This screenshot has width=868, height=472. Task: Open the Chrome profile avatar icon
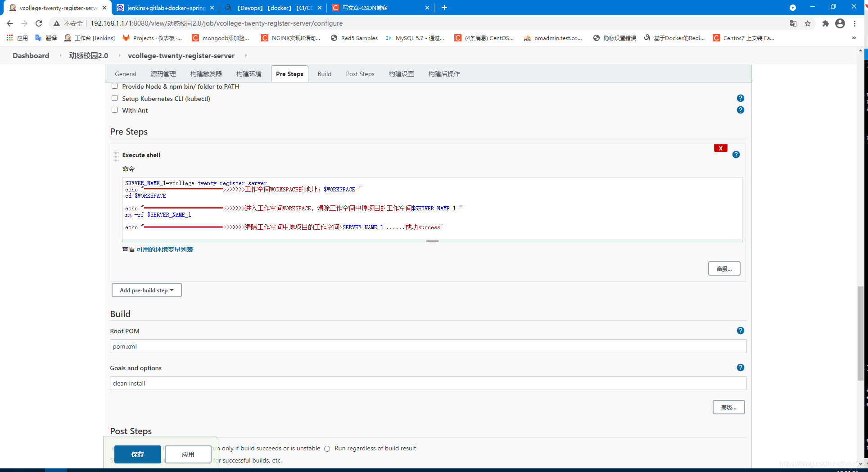coord(840,23)
